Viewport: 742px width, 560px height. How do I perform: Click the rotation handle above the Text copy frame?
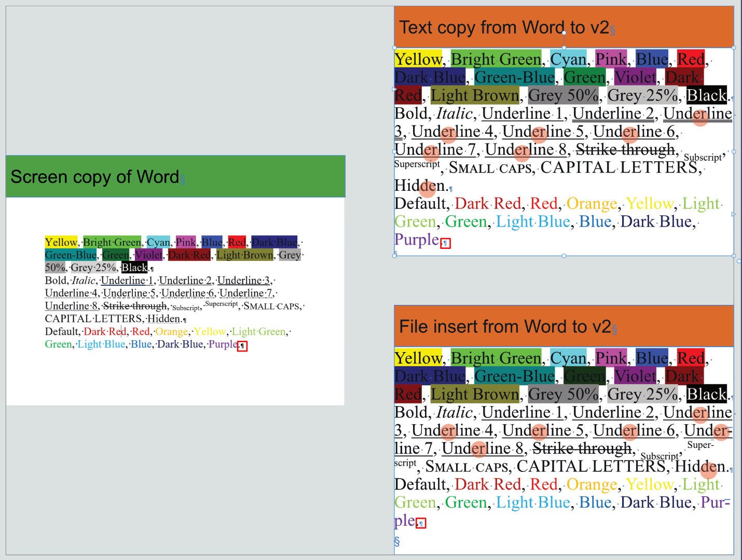click(564, 33)
